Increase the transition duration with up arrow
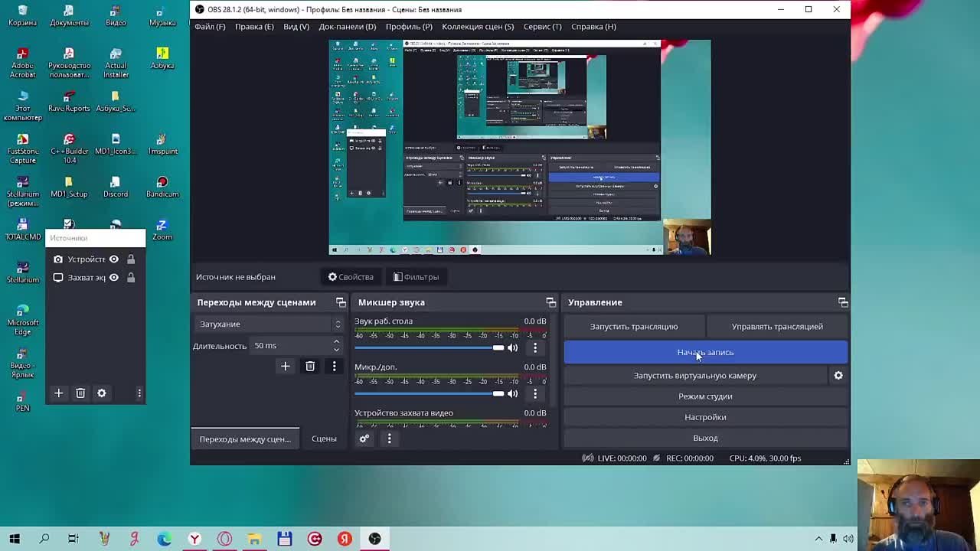980x551 pixels. click(336, 342)
